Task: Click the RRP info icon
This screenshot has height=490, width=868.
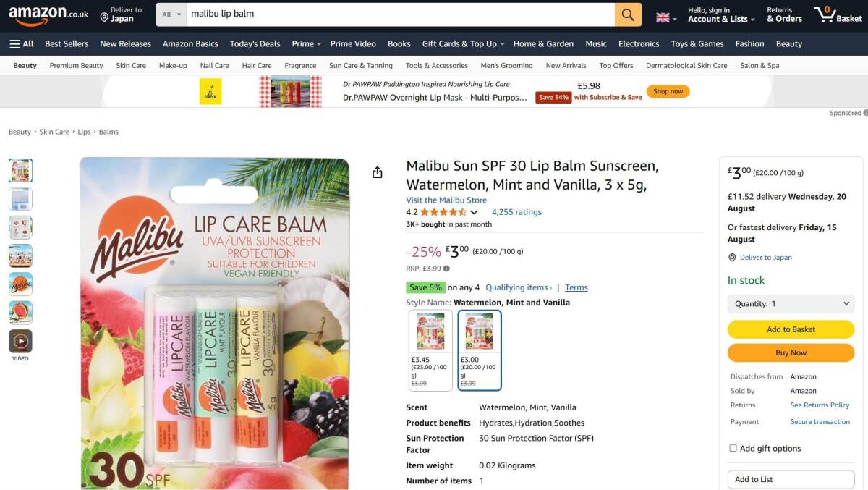Action: (446, 269)
